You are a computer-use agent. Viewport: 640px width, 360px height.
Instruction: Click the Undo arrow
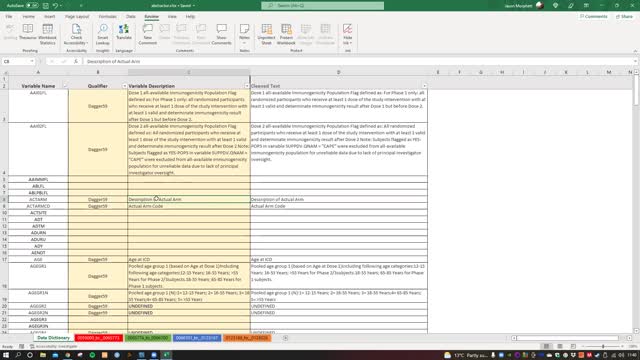pos(55,6)
